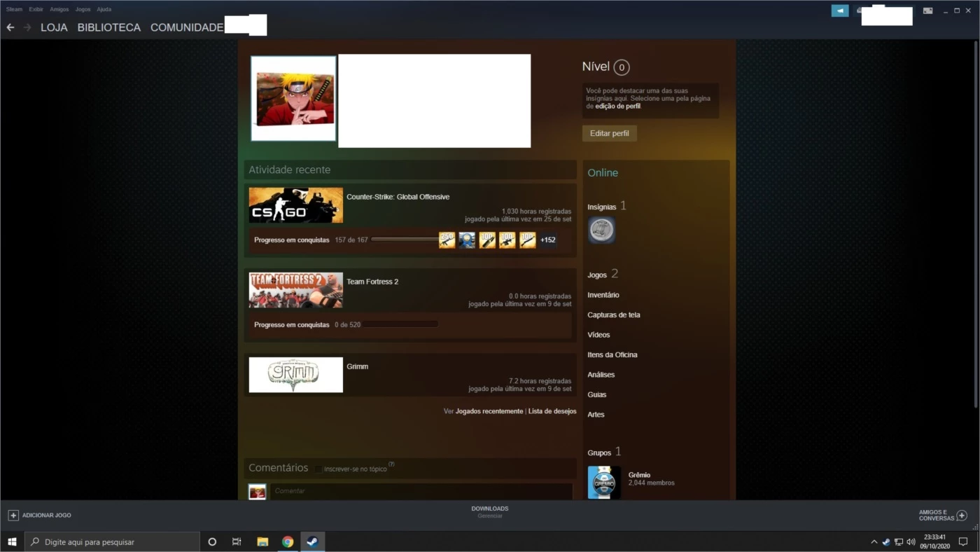This screenshot has width=980, height=552.
Task: Click the last 100 achievement icon before +152
Action: pyautogui.click(x=528, y=240)
